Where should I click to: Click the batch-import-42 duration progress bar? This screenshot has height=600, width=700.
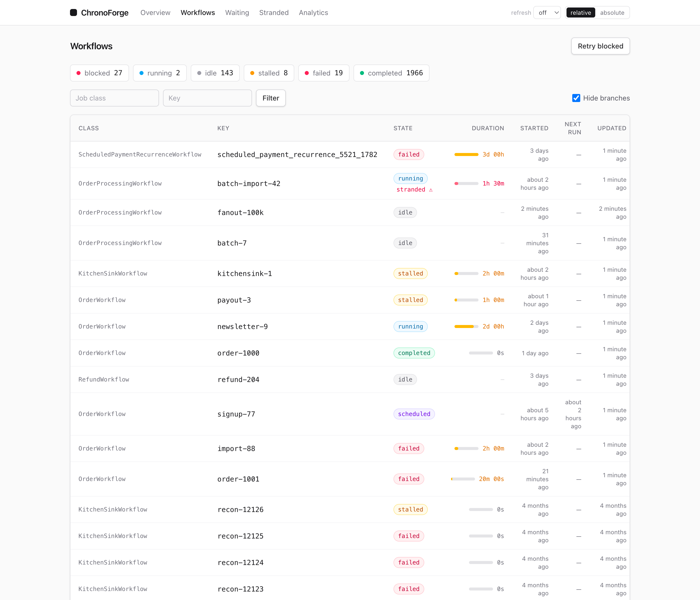coord(466,183)
